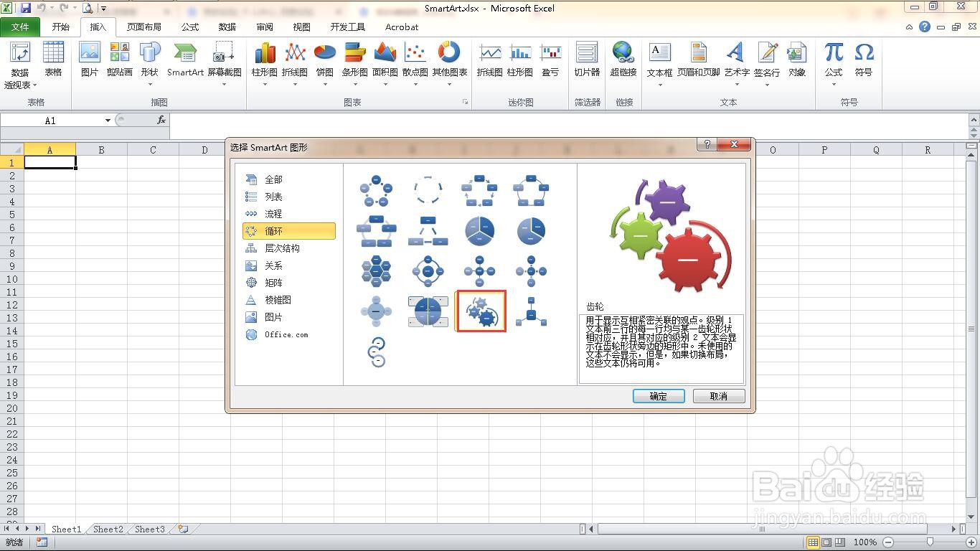Screen dimensions: 980x551
Task: Select the 层次结构 hierarchy category
Action: point(289,248)
